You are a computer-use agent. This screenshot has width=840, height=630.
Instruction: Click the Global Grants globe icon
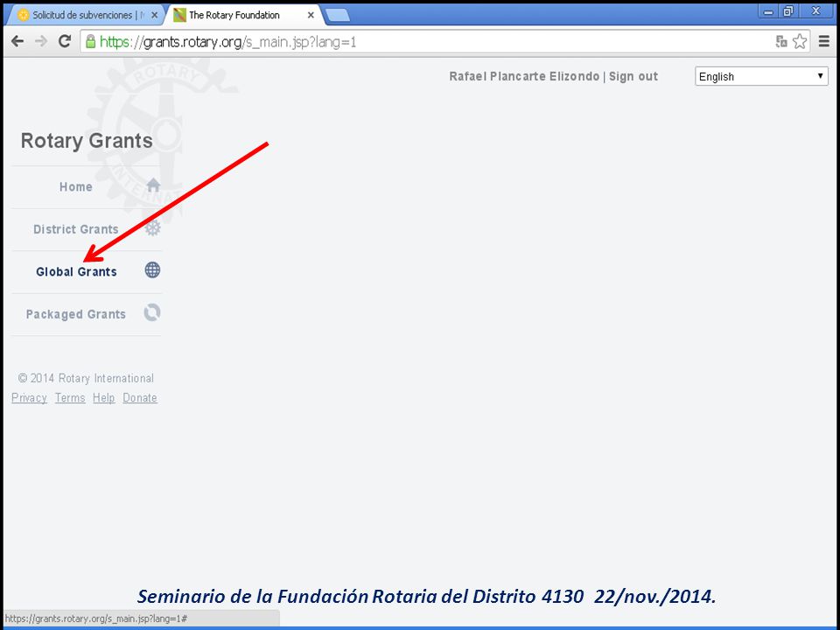click(152, 270)
